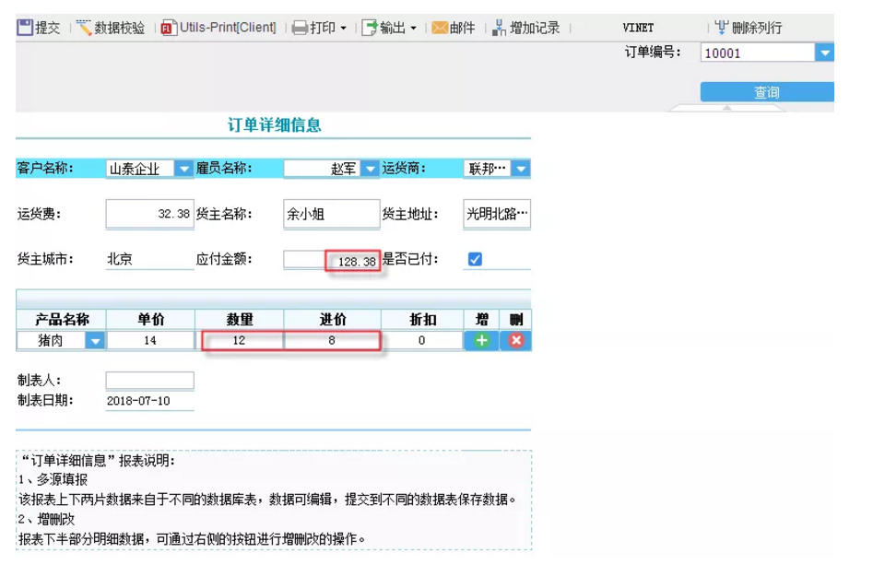Viewport: 873px width, 588px height.
Task: Click the 提交 submit icon
Action: (25, 28)
